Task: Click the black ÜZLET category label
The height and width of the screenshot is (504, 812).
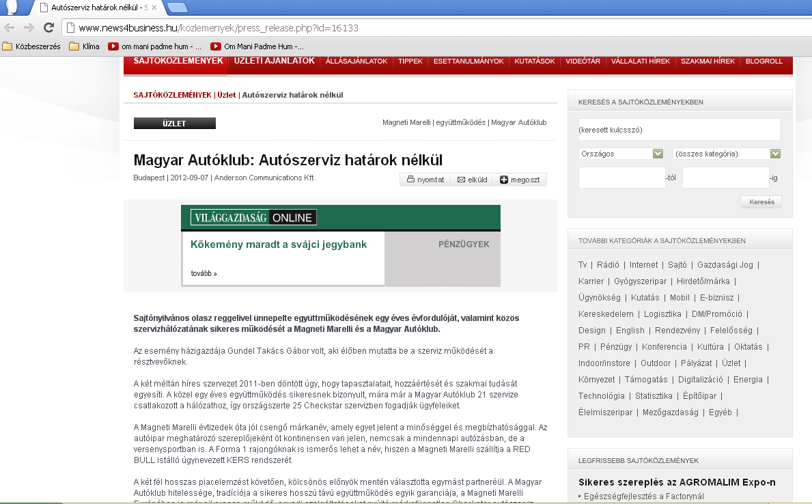Action: pyautogui.click(x=175, y=124)
